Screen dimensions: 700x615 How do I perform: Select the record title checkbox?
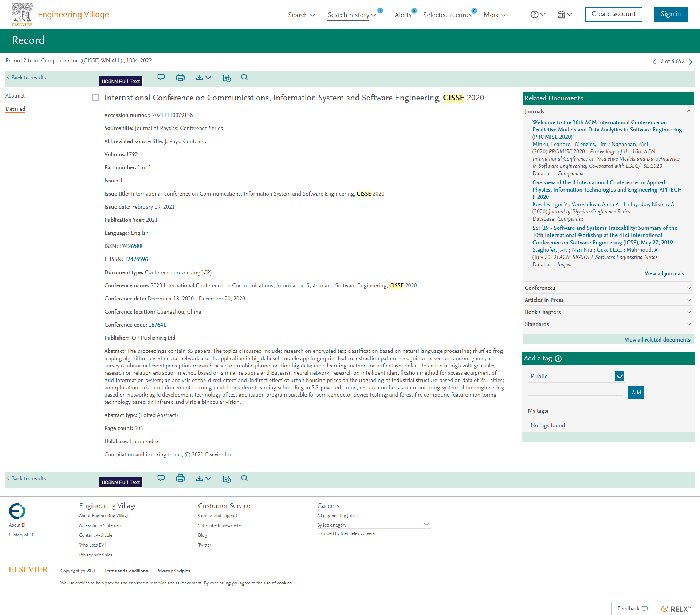95,98
